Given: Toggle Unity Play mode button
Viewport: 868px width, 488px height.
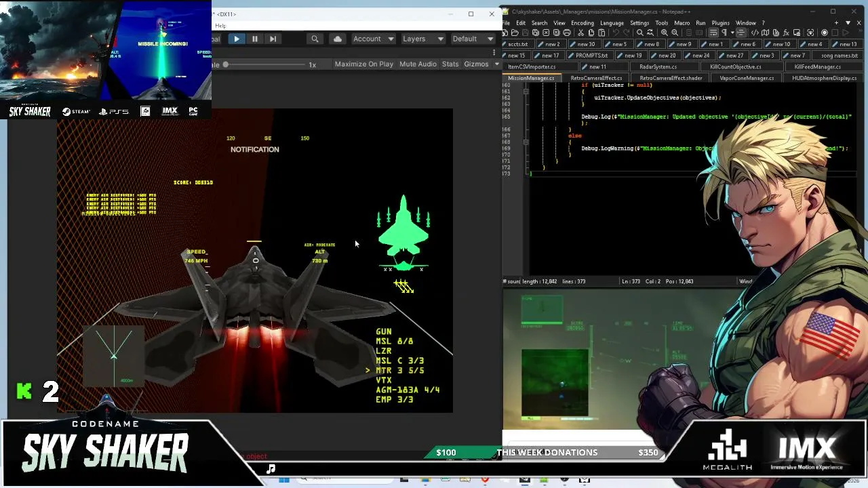Looking at the screenshot, I should [x=236, y=39].
